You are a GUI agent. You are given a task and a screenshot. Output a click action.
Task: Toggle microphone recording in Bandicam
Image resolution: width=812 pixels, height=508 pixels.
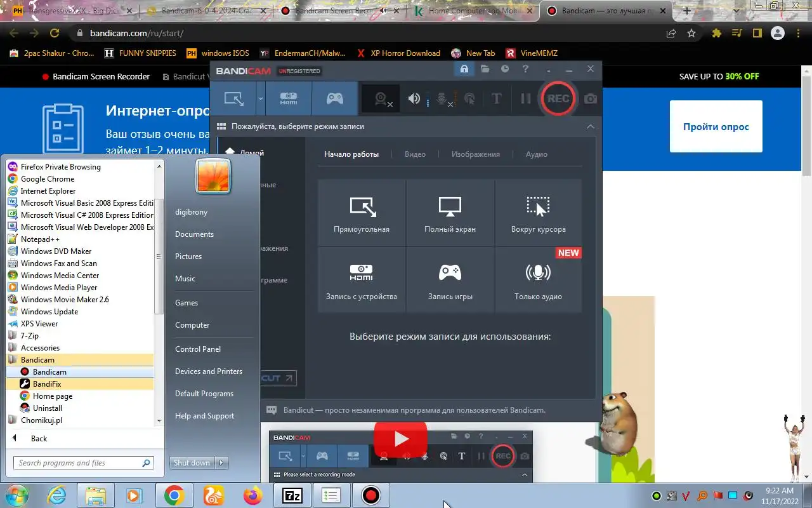pos(442,99)
